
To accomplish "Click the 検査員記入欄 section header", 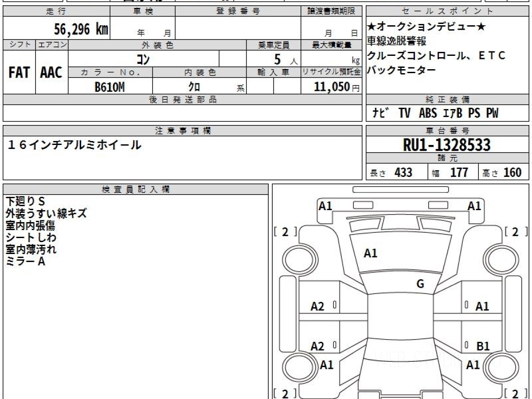I will point(136,189).
